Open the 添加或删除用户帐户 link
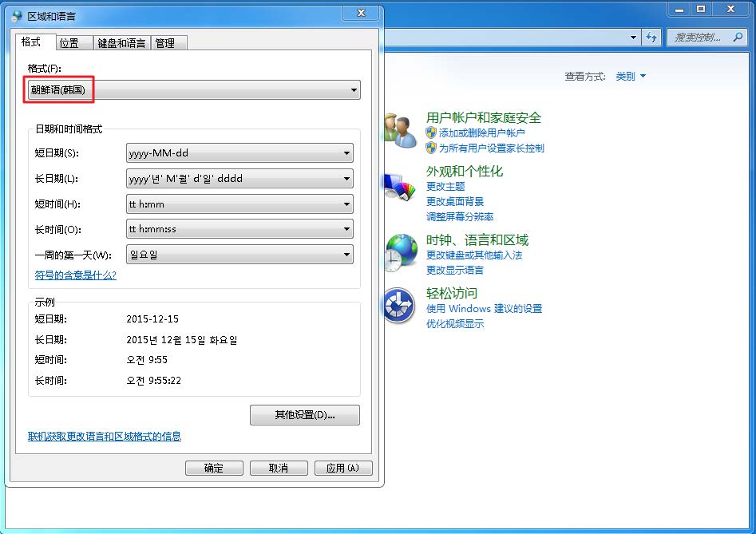This screenshot has height=534, width=756. tap(481, 133)
